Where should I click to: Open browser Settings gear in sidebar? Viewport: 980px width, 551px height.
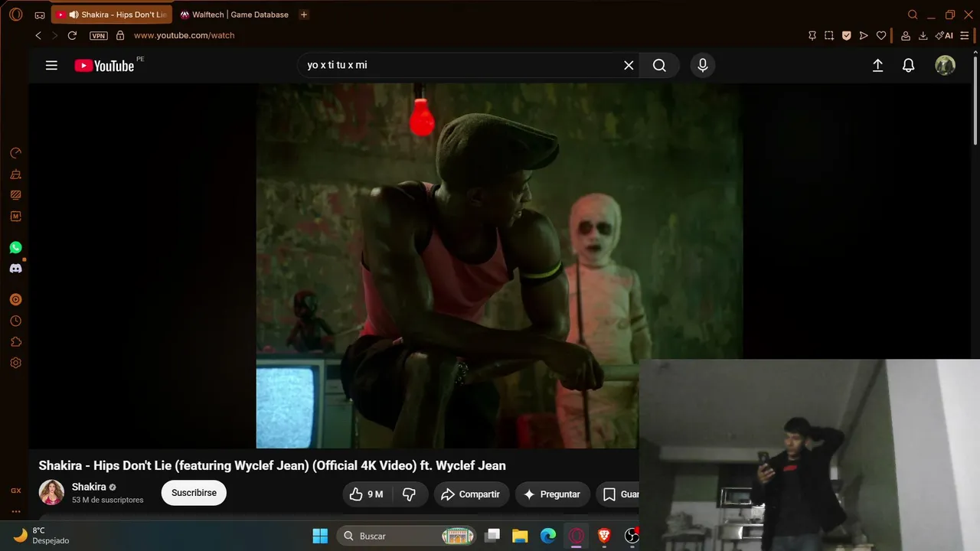tap(15, 364)
